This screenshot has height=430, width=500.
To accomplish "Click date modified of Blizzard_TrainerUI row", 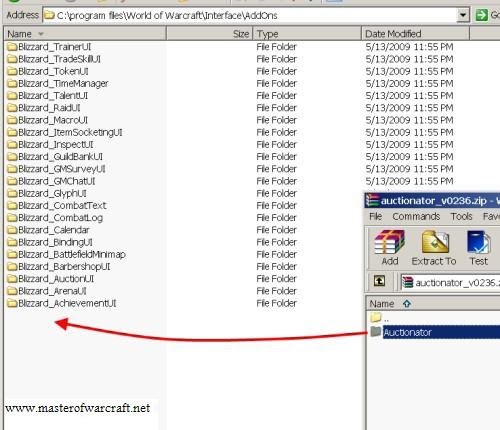I will [409, 47].
